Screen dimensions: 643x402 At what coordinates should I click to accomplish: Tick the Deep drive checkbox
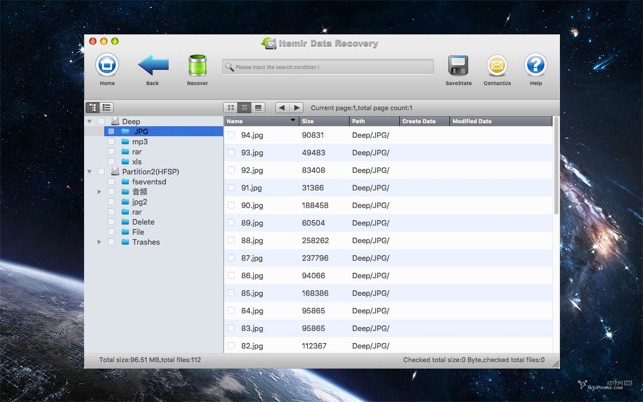(101, 121)
